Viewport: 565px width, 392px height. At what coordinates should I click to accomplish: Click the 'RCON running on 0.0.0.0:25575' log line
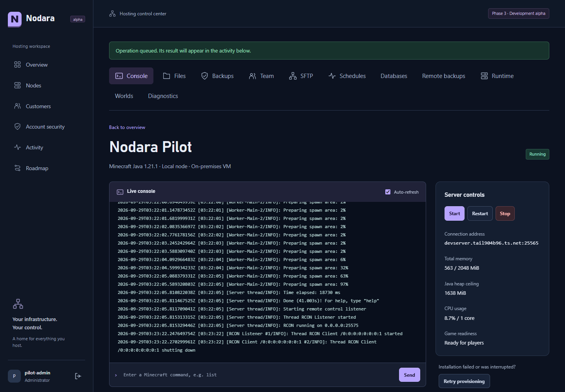(x=238, y=325)
